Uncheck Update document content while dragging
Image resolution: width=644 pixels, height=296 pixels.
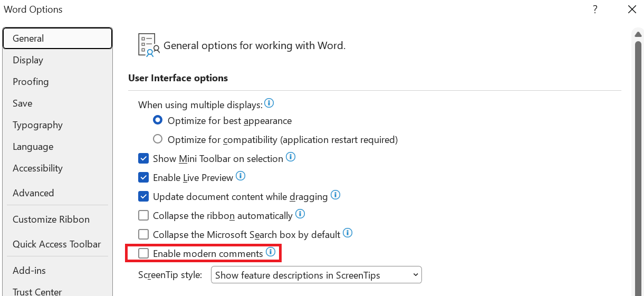(143, 196)
